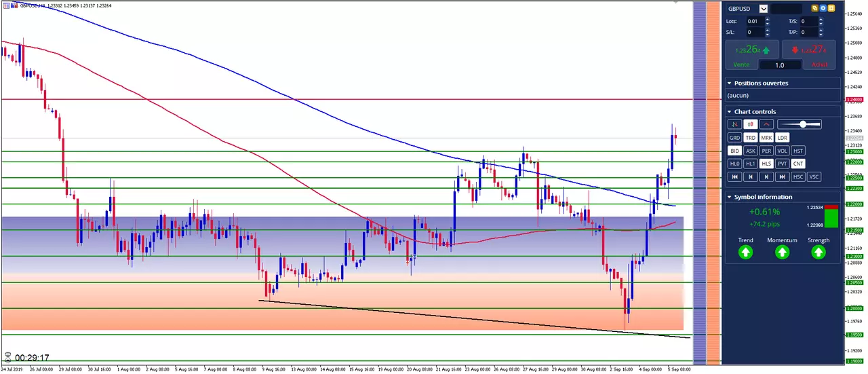
Task: Click the spread value 1.0 field
Action: coord(780,65)
